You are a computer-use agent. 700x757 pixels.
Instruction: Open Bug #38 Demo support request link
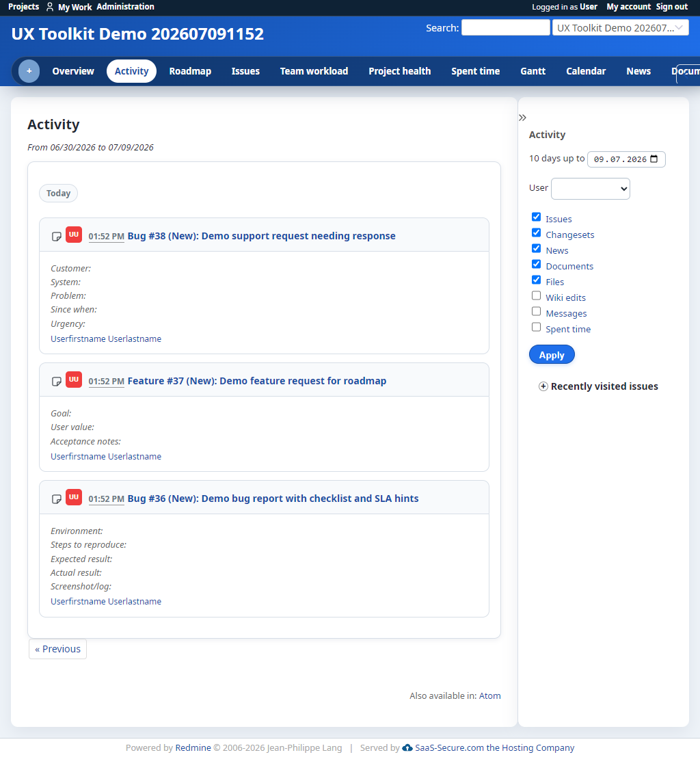(x=261, y=236)
